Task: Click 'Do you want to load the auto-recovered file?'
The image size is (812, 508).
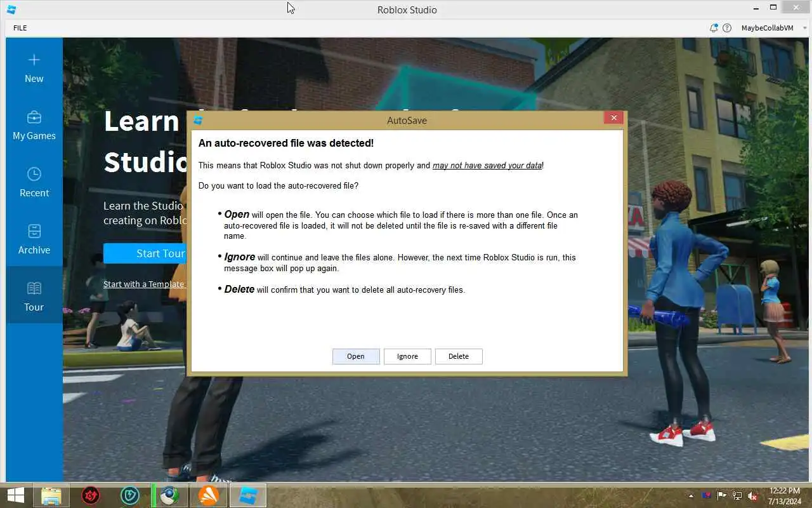Action: click(278, 185)
